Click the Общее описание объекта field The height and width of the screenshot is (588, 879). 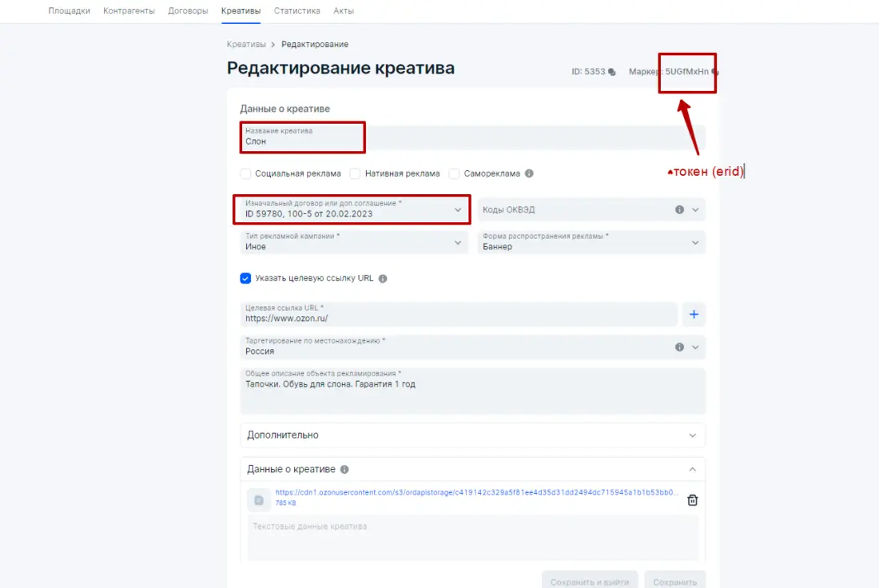coord(472,391)
